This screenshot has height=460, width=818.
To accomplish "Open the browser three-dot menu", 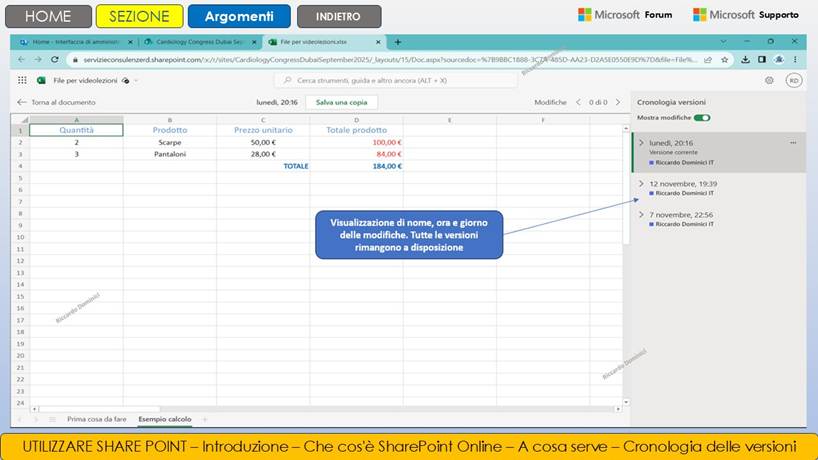I will pos(795,60).
